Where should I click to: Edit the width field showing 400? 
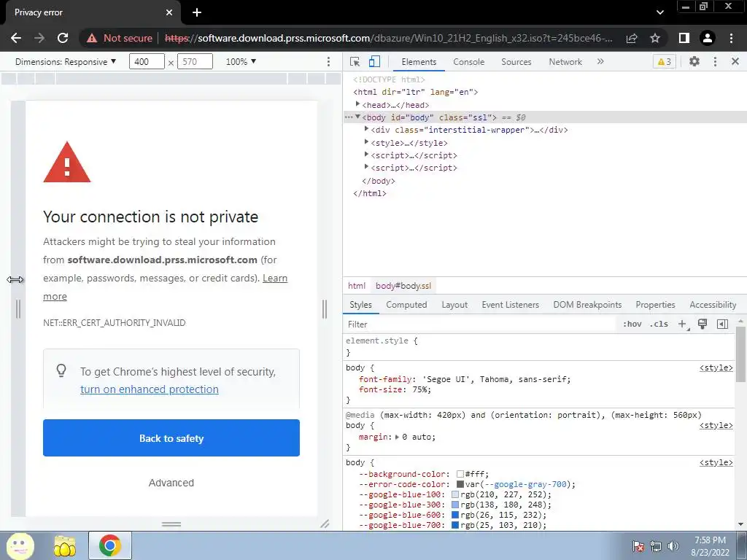pyautogui.click(x=147, y=62)
